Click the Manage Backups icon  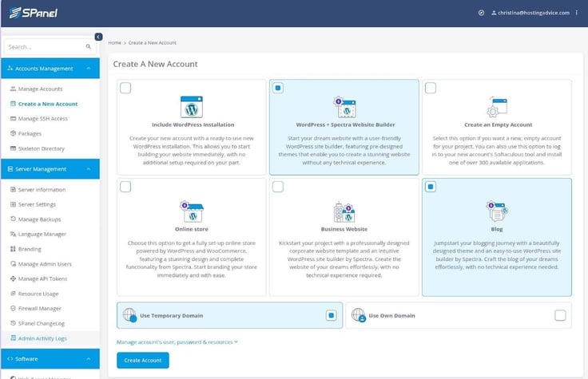(13, 219)
